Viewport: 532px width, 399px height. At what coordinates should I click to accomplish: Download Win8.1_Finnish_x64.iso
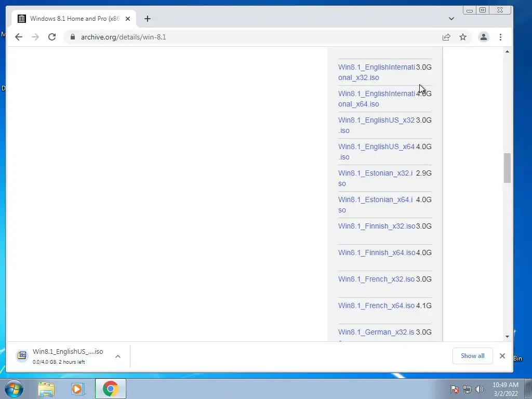coord(377,252)
